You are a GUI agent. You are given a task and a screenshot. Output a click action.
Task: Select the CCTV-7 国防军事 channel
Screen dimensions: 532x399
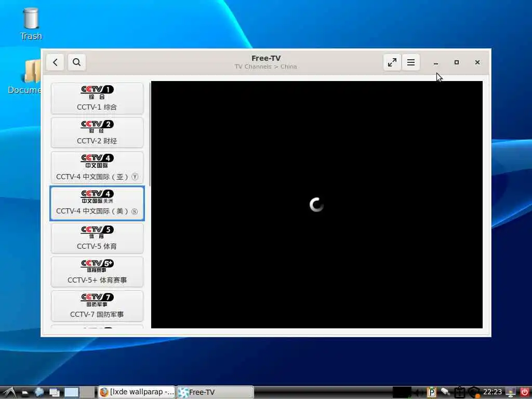[97, 306]
